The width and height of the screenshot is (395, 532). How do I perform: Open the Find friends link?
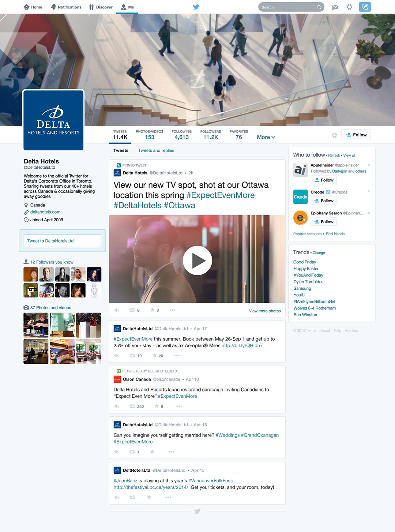click(x=335, y=234)
